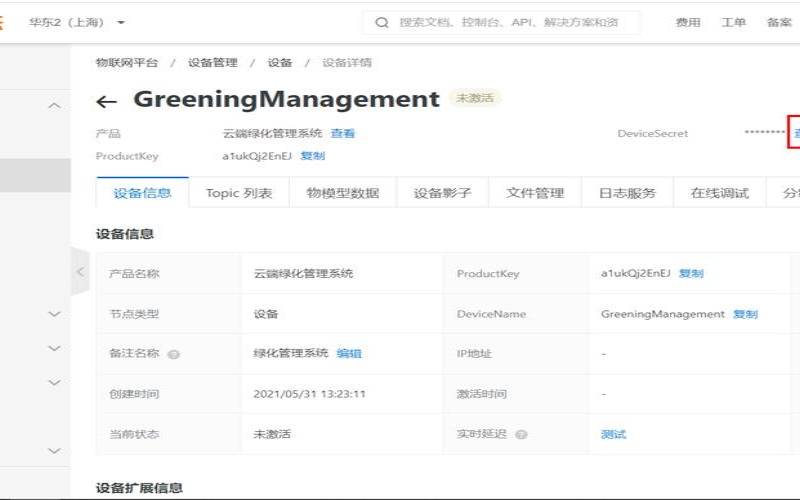Collapse the sidebar section with up chevron
Screen dimensions: 800x500
click(x=54, y=106)
